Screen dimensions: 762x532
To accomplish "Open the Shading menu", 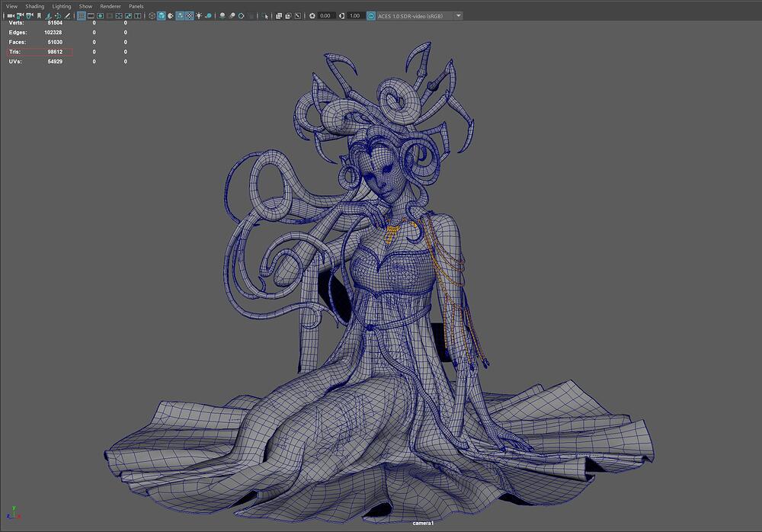I will [34, 6].
